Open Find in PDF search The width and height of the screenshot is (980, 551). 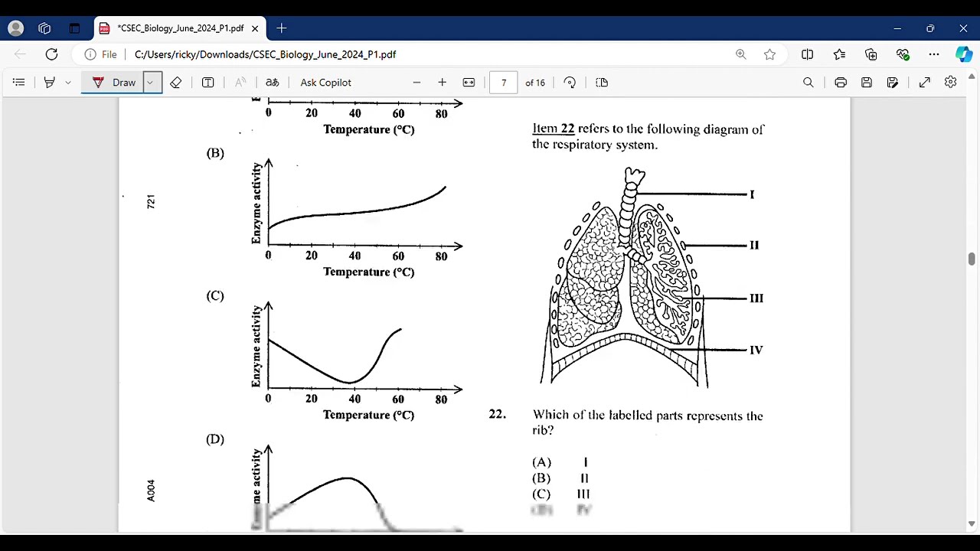tap(808, 83)
